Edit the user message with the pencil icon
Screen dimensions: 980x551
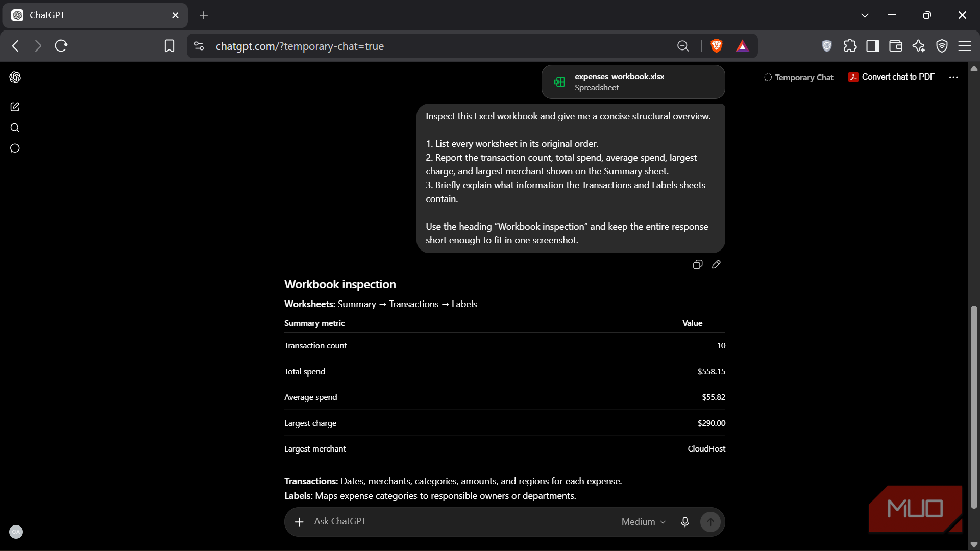[x=716, y=264]
